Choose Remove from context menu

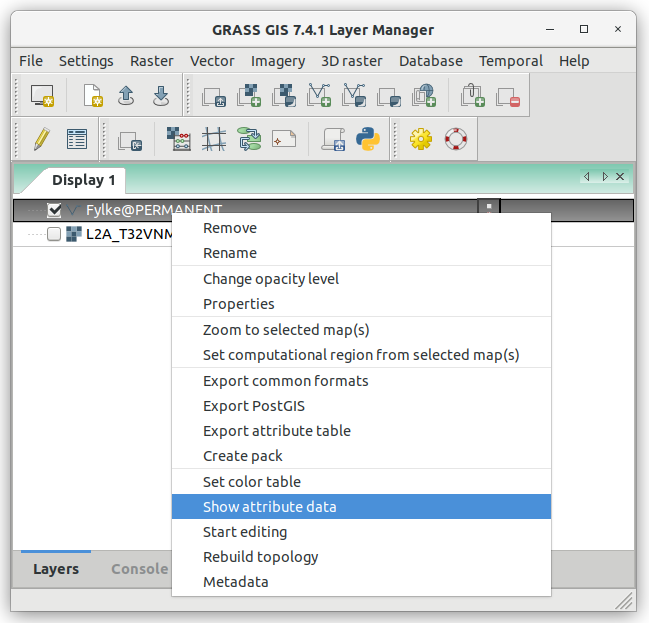tap(361, 228)
